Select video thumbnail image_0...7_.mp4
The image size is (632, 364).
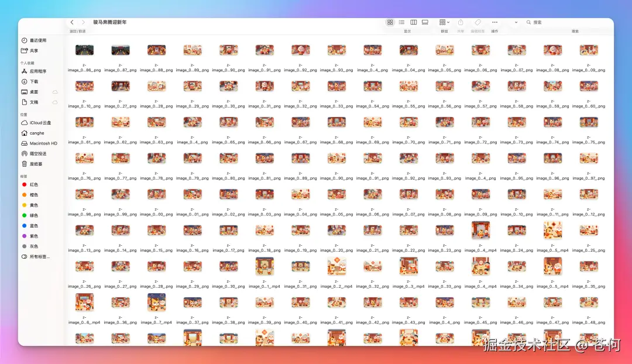pyautogui.click(x=156, y=303)
